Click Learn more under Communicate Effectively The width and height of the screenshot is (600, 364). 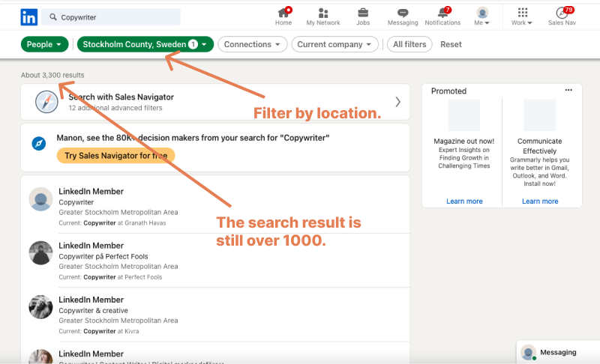[x=540, y=201]
